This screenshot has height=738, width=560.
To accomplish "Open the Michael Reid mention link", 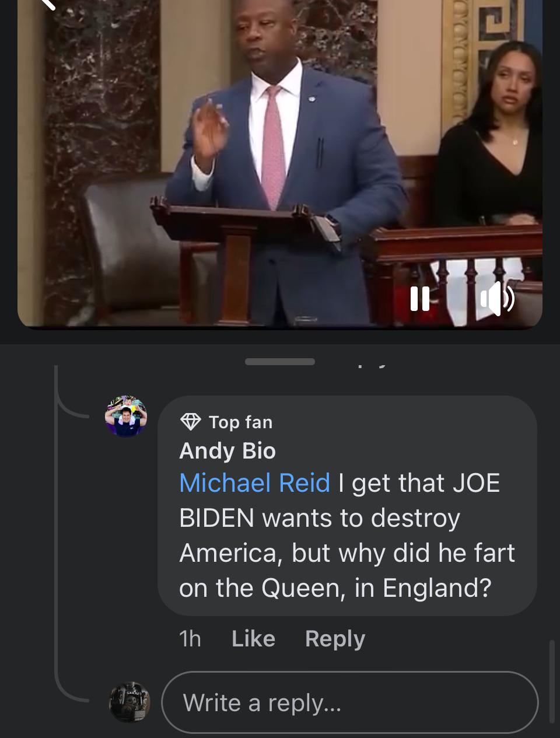I will [x=254, y=483].
